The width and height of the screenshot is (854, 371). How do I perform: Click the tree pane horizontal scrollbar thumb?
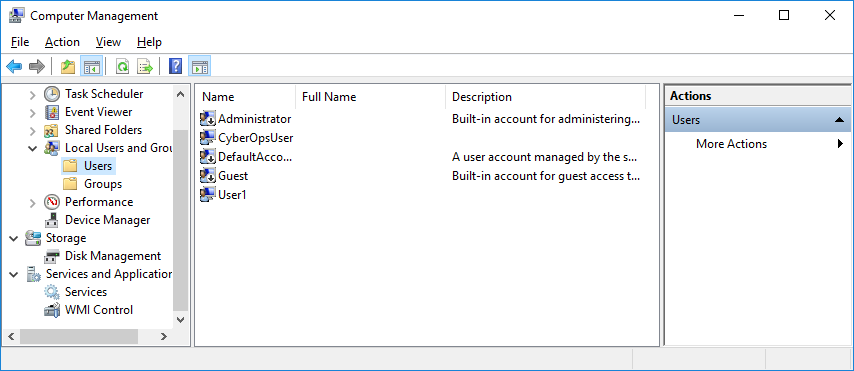pos(79,337)
